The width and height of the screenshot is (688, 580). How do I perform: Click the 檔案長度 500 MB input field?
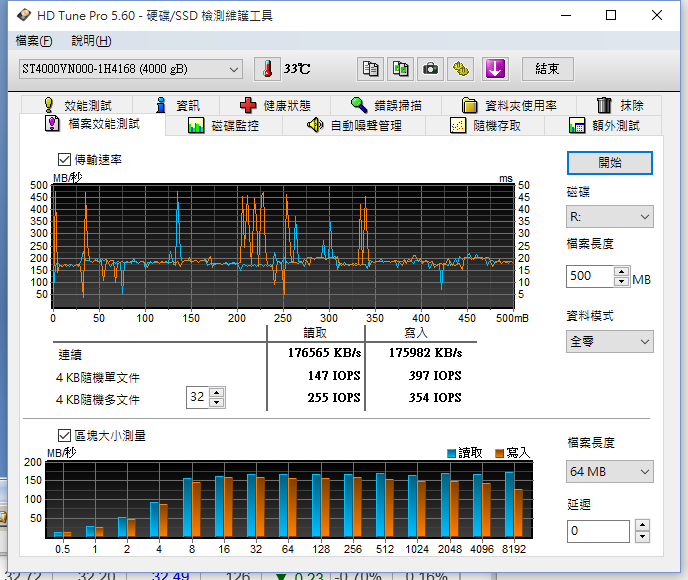click(590, 276)
